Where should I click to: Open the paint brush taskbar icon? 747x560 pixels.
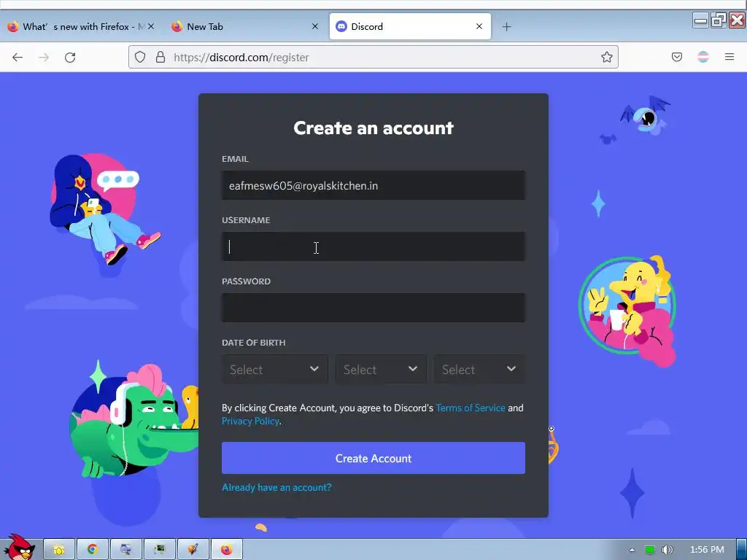(x=193, y=550)
